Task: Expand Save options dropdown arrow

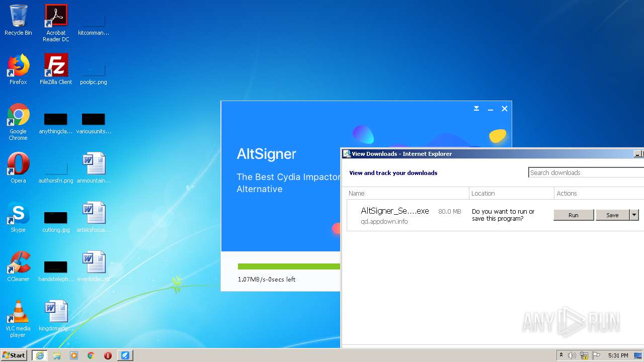Action: (634, 215)
